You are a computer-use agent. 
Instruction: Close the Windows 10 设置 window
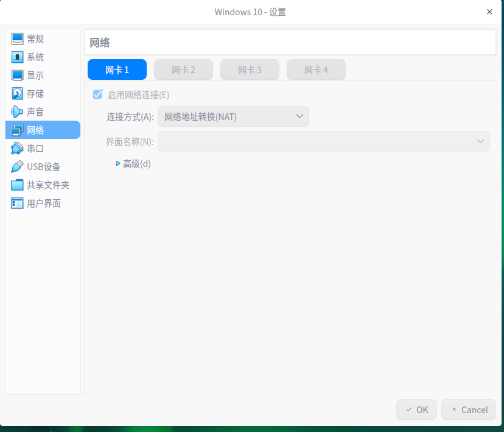(489, 12)
